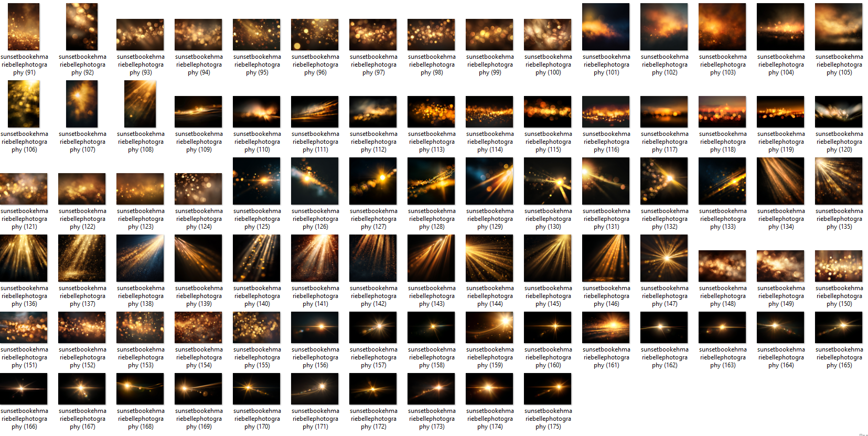Screen dimensions: 868x436
Task: Select the thumbnail for phy (140)
Action: pyautogui.click(x=256, y=258)
